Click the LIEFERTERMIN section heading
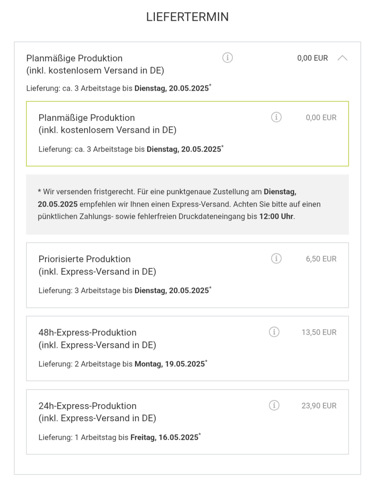This screenshot has height=480, width=375. [x=187, y=17]
